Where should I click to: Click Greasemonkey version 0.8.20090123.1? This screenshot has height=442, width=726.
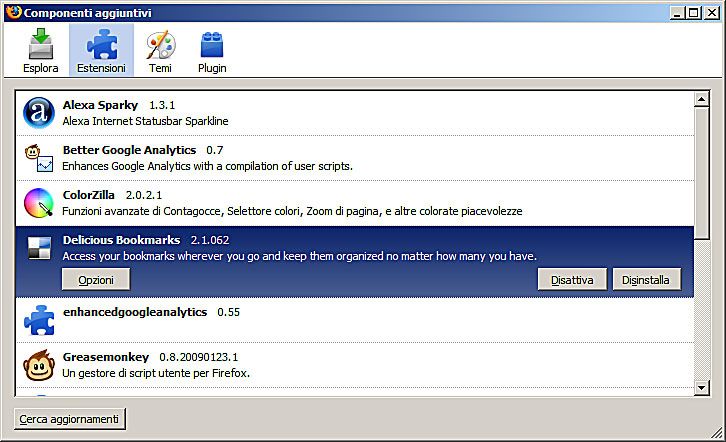[x=199, y=357]
